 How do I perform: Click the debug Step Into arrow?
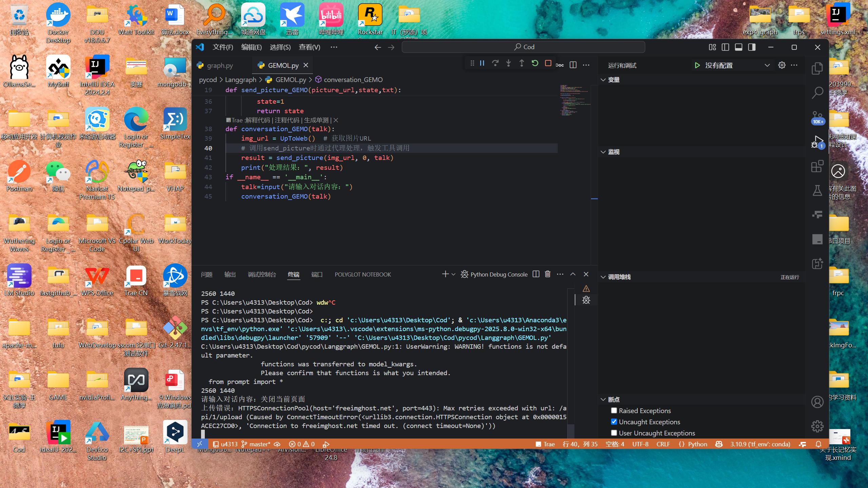[x=508, y=63]
